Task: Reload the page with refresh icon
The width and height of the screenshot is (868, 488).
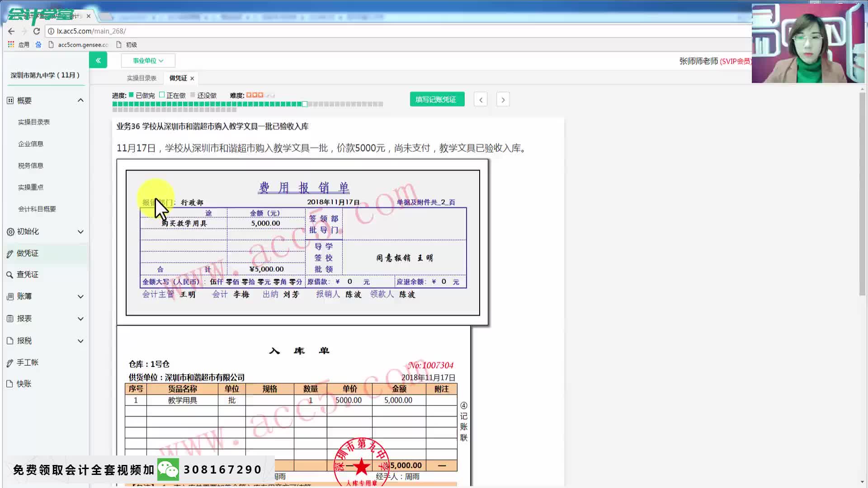Action: 37,31
